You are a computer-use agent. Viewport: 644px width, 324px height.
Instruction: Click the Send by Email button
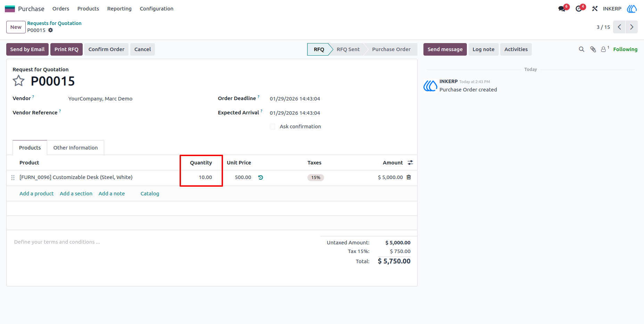click(27, 49)
